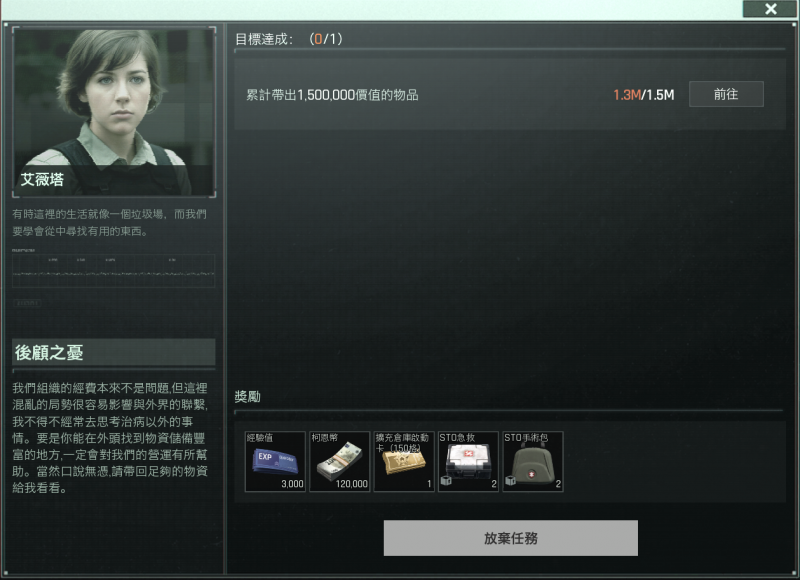Image resolution: width=800 pixels, height=580 pixels.
Task: Select the STO first aid kit reward
Action: [x=468, y=462]
